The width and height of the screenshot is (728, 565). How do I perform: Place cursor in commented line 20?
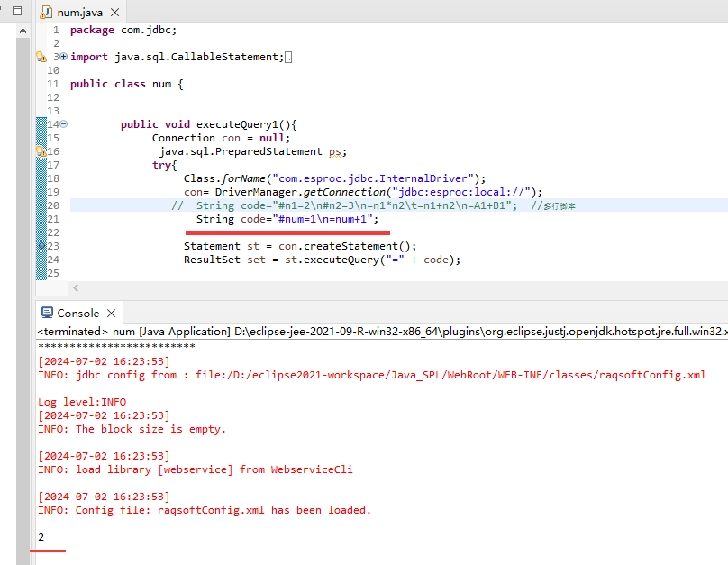click(342, 205)
